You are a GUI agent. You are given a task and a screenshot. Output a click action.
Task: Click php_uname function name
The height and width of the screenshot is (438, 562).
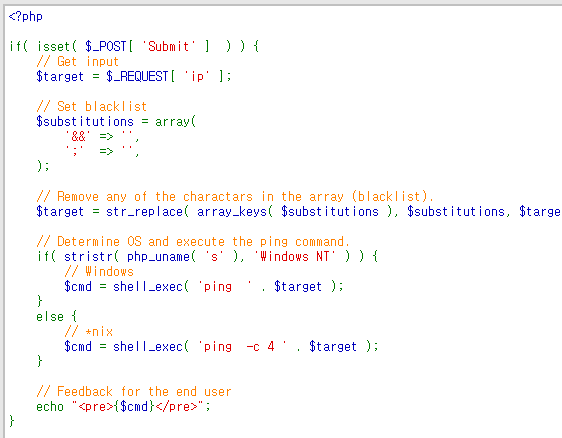pyautogui.click(x=158, y=257)
